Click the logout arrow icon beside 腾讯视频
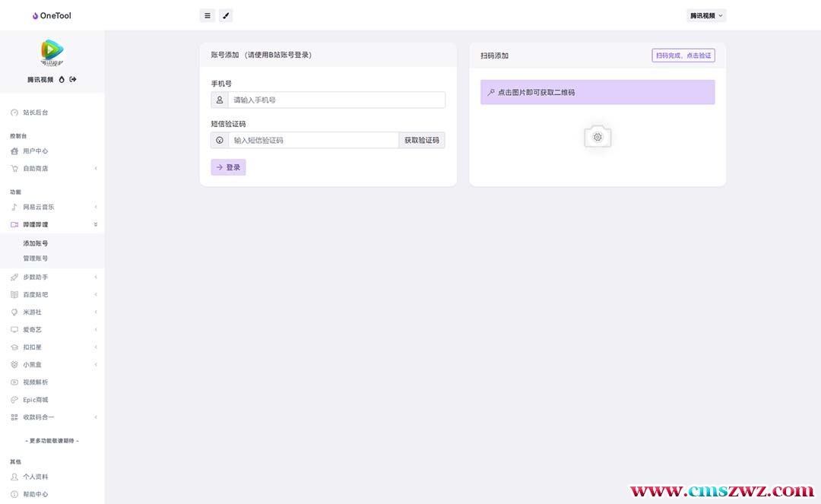 (x=73, y=79)
